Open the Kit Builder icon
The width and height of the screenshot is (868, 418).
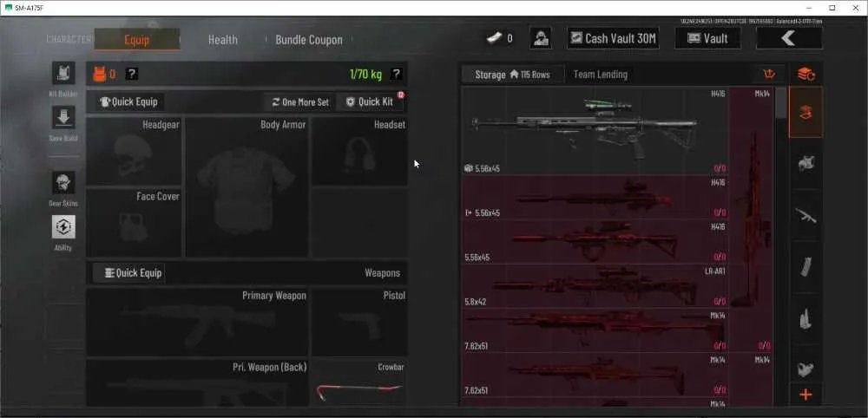tap(63, 74)
